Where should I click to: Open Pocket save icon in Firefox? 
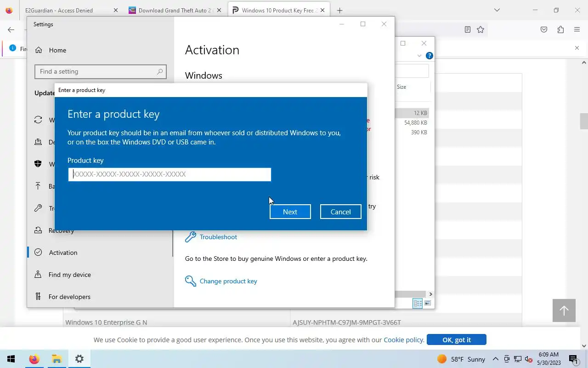544,29
